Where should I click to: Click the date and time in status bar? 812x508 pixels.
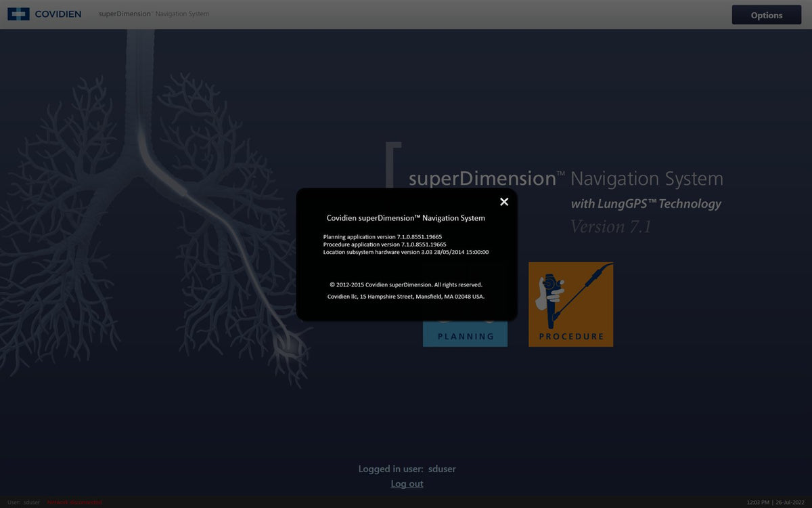775,502
